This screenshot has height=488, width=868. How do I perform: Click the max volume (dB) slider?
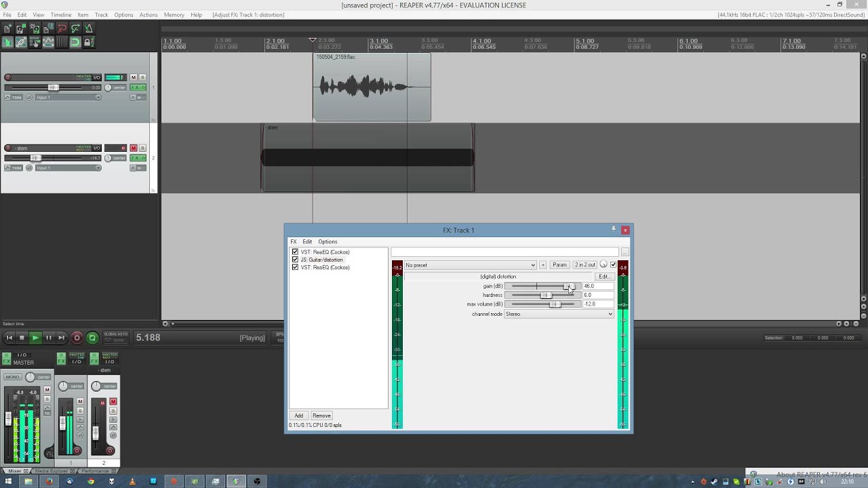(543, 304)
